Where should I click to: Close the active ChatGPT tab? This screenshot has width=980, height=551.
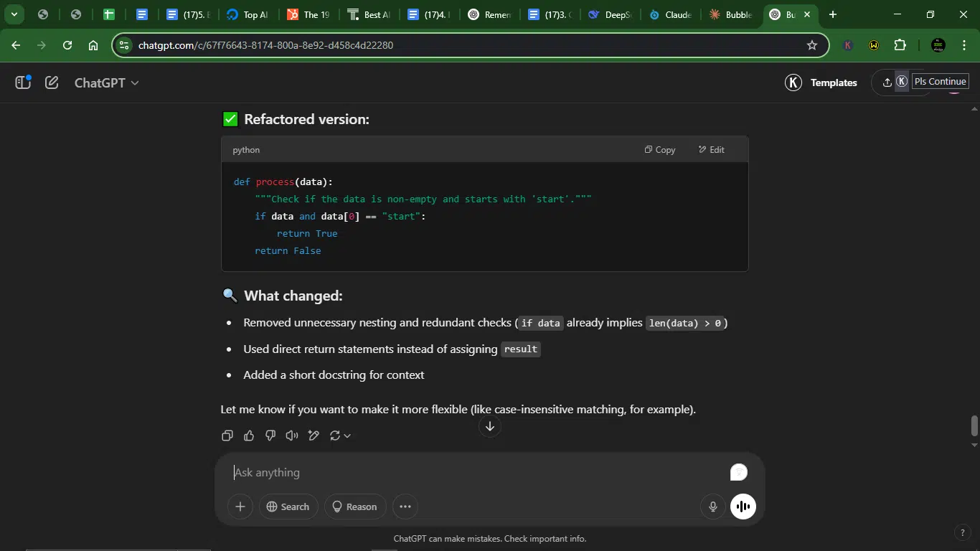806,14
